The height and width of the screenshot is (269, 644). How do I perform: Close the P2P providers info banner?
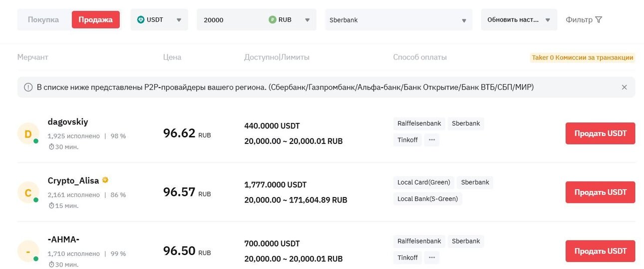pos(624,87)
